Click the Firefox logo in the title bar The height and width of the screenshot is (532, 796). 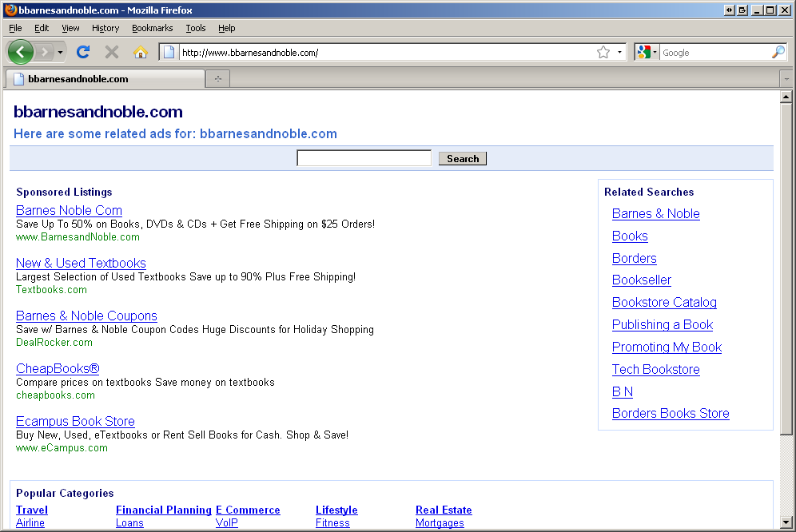(10, 10)
